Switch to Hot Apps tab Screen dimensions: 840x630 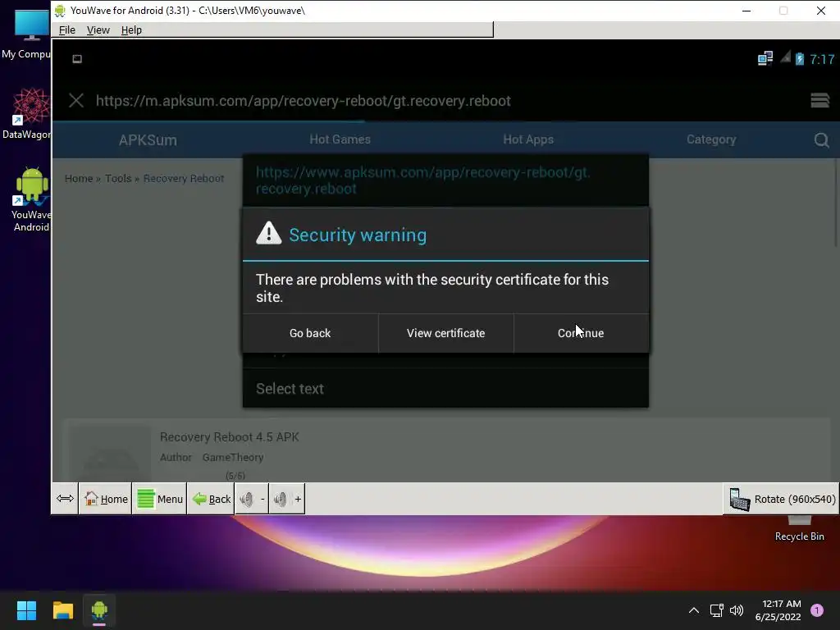528,139
